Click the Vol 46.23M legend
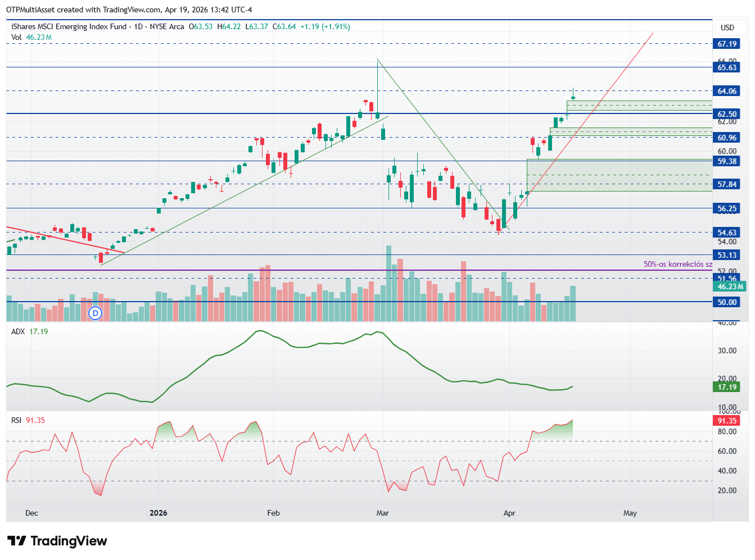Viewport: 755px width, 560px height. pyautogui.click(x=31, y=37)
